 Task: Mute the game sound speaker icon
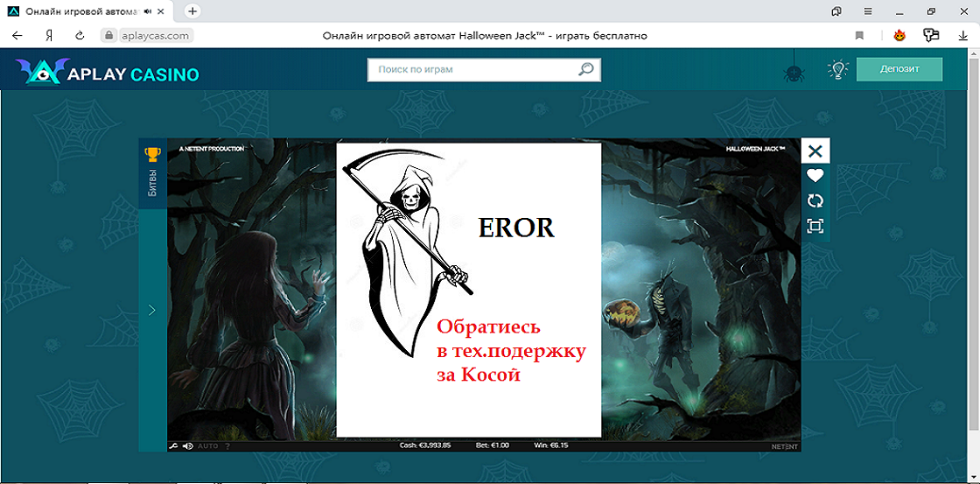187,446
